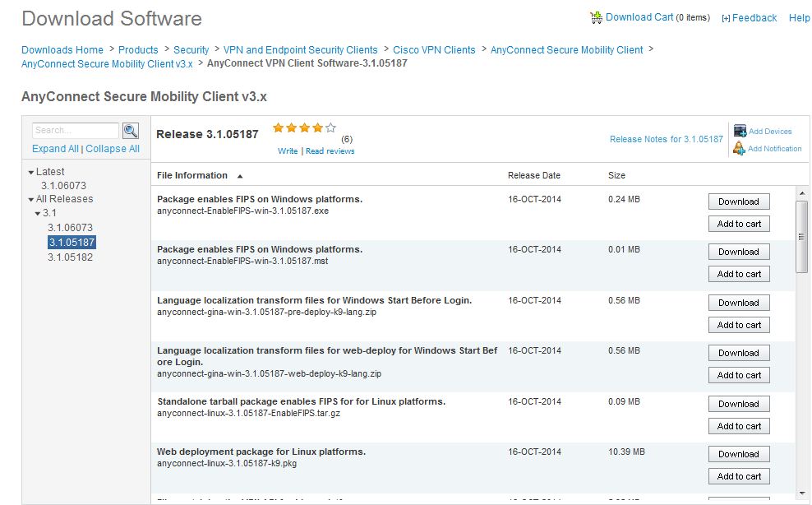
Task: Click the fifth empty rating star
Action: tap(330, 127)
